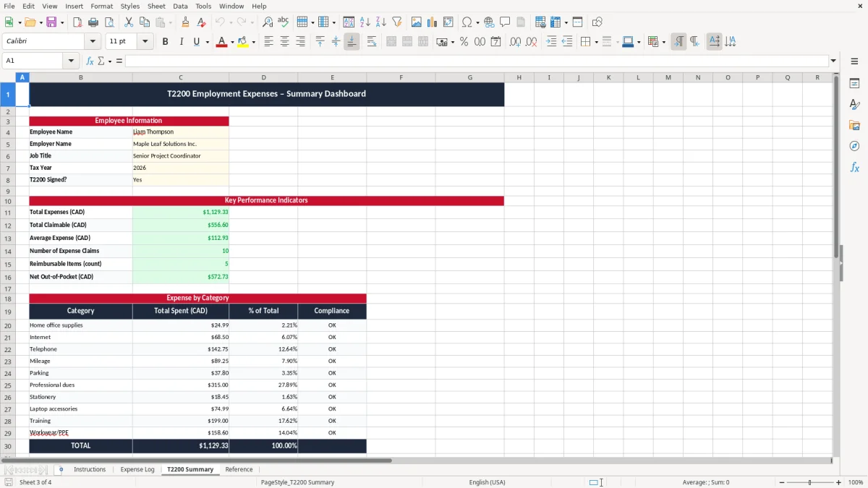The height and width of the screenshot is (488, 868).
Task: Align cell text right
Action: coord(300,42)
